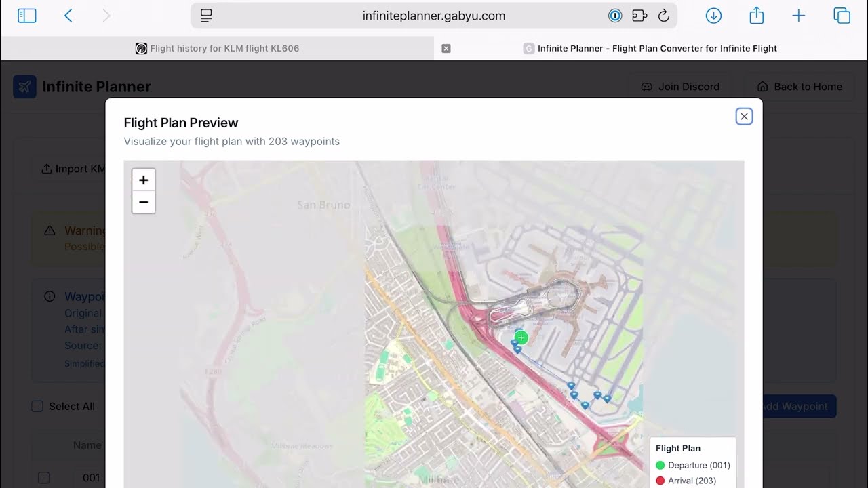Click the Departure (001) legend entry
This screenshot has height=488, width=868.
pos(693,465)
